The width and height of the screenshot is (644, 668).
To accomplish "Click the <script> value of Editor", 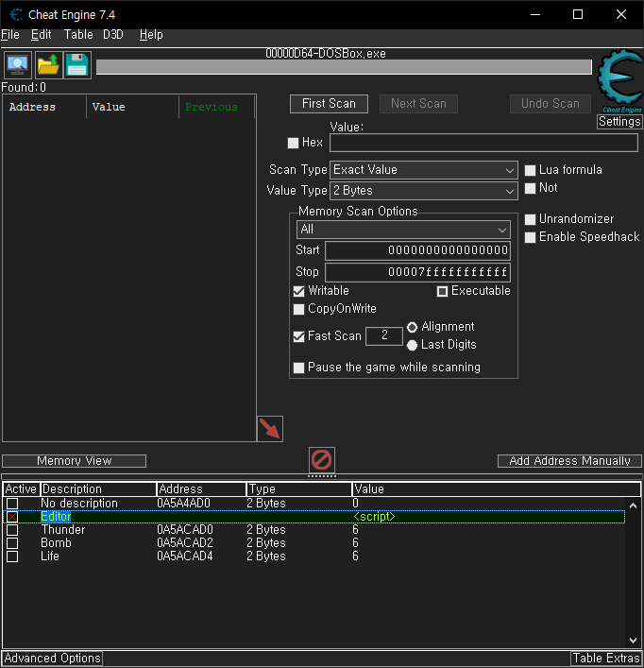I will pos(374,517).
